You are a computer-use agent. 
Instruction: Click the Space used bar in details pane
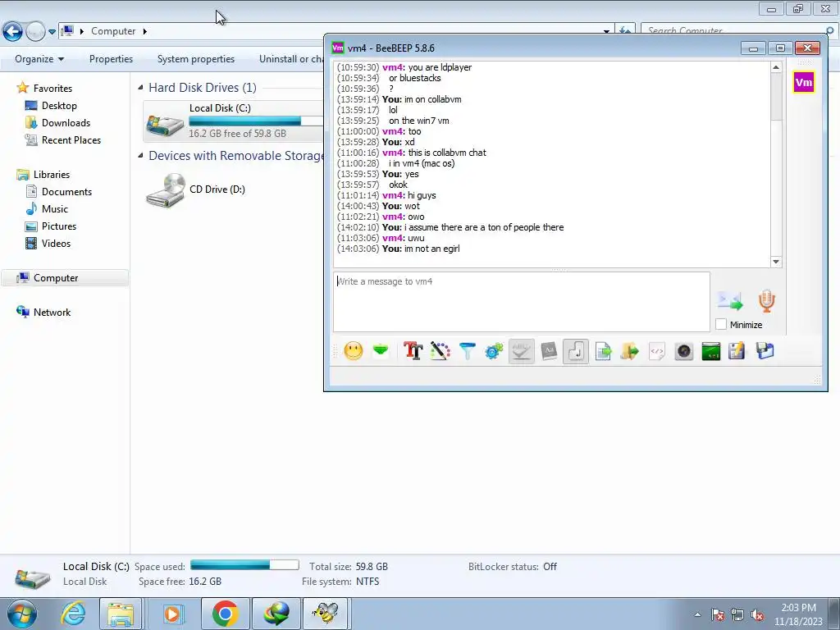point(244,564)
